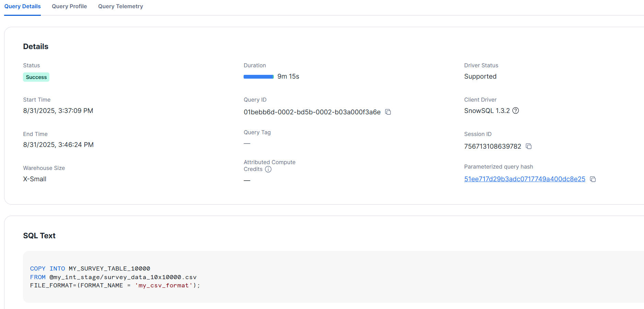Click the Parameterized query hash label

[x=499, y=167]
